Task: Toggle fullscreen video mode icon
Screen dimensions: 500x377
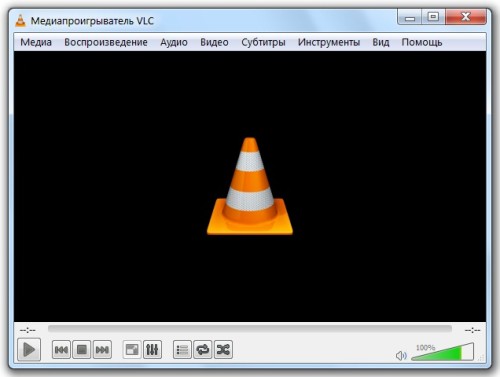Action: coord(132,350)
